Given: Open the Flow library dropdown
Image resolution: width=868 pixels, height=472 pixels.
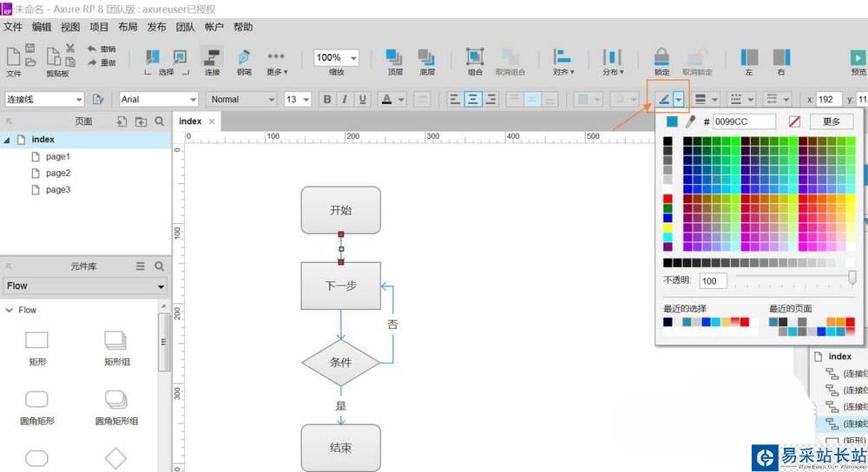Looking at the screenshot, I should 85,285.
